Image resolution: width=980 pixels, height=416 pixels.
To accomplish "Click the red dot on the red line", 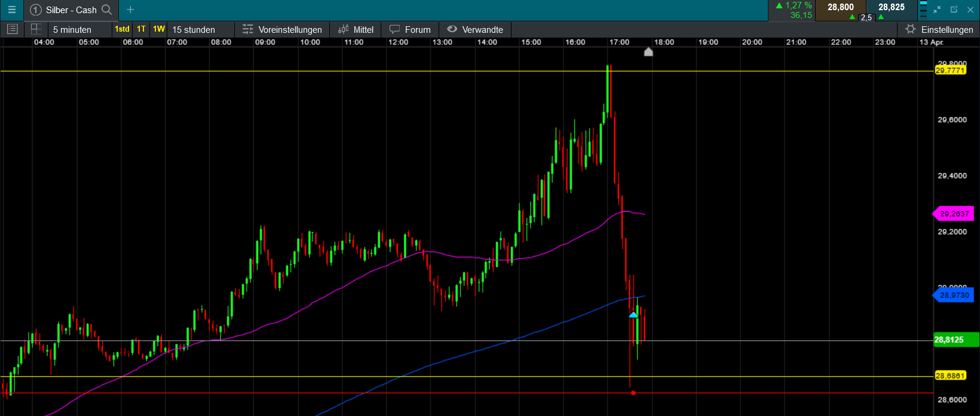I will 633,393.
